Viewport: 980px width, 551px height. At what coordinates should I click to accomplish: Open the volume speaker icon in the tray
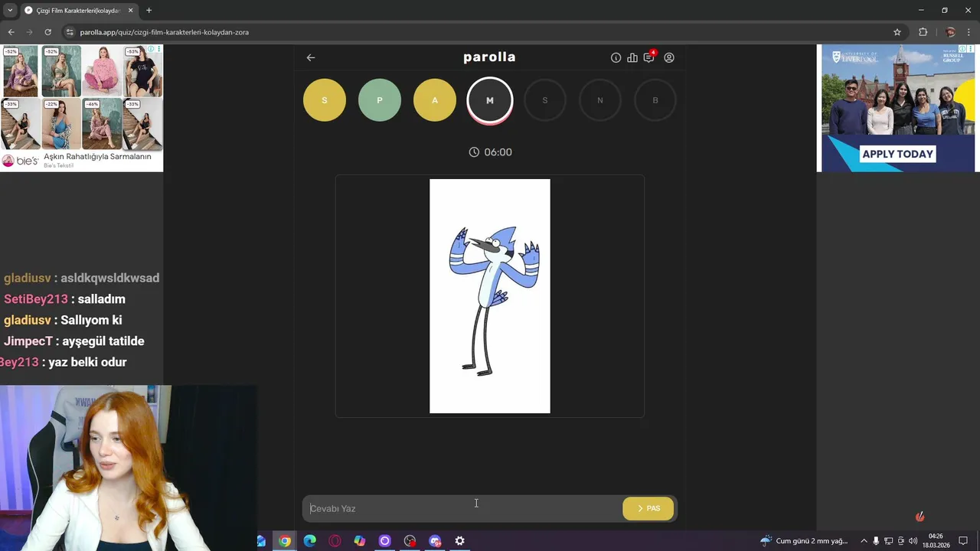[x=913, y=541]
